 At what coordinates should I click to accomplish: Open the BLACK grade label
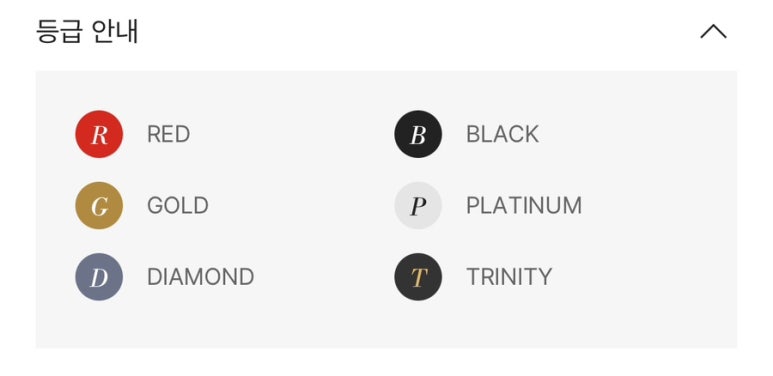(x=502, y=134)
